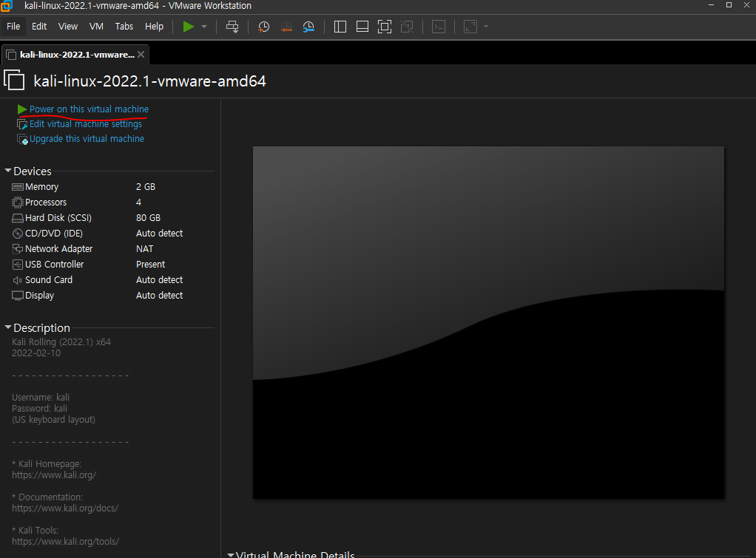Take a snapshot of this virtual machine

(x=264, y=27)
